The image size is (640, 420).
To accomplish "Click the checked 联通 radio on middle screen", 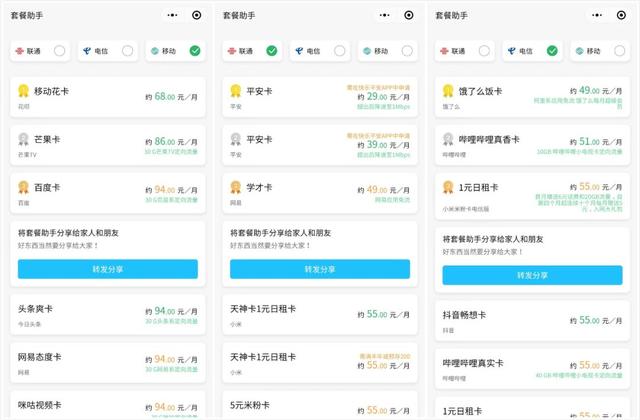I will pos(271,51).
